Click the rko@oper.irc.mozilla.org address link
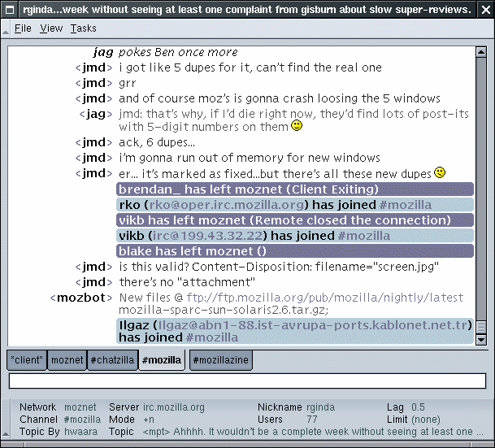Screen dimensions: 495x448 (227, 205)
